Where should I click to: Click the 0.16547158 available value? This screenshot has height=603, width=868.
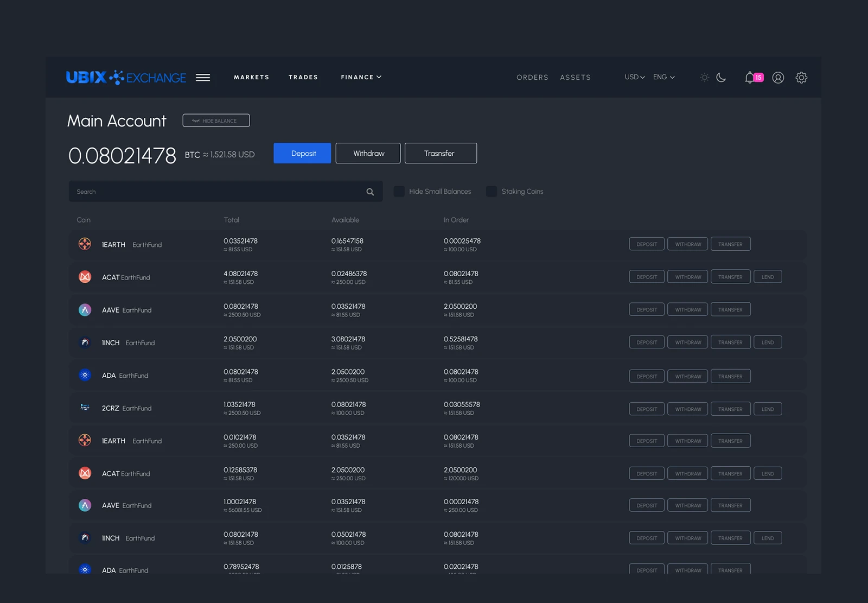point(347,241)
